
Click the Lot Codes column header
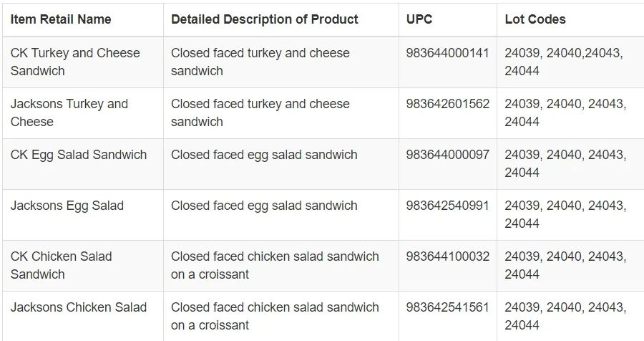(x=535, y=19)
